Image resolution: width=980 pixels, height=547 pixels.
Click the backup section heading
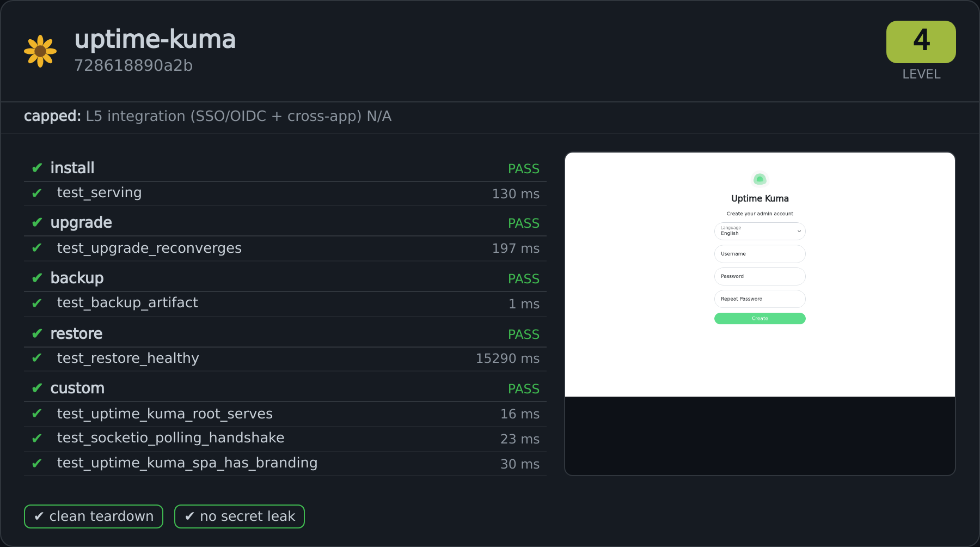point(77,278)
